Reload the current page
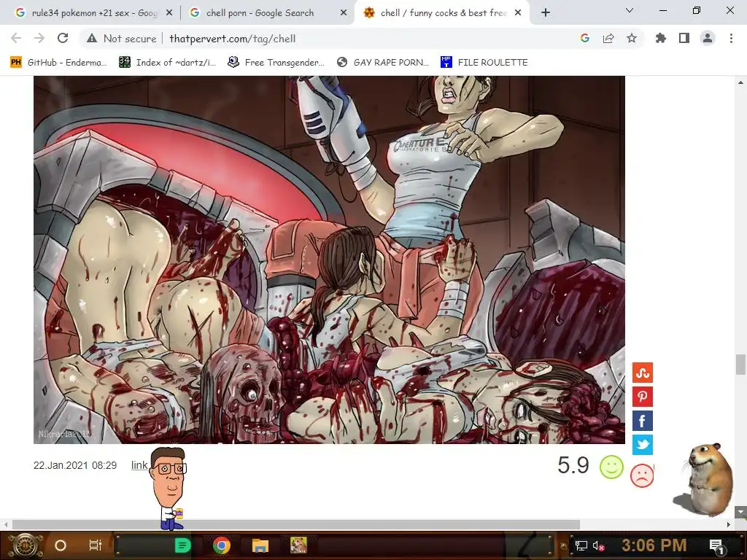The width and height of the screenshot is (747, 560). pyautogui.click(x=63, y=39)
